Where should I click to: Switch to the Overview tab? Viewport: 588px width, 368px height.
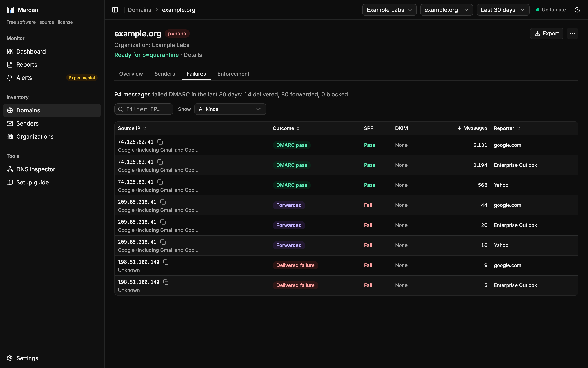click(131, 74)
